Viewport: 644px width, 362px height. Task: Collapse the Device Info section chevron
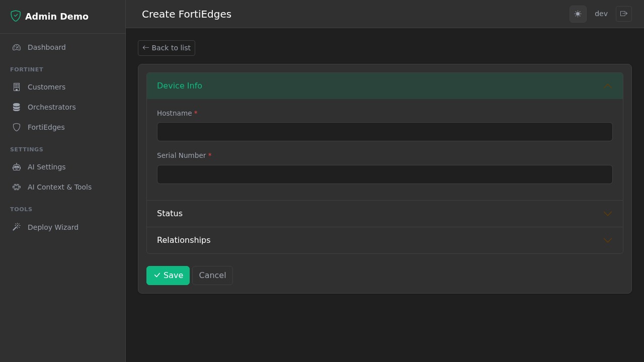(608, 86)
